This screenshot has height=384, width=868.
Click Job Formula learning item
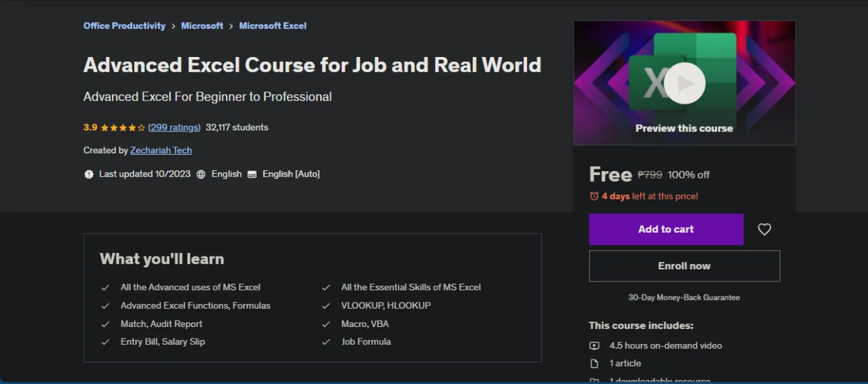[x=366, y=342]
